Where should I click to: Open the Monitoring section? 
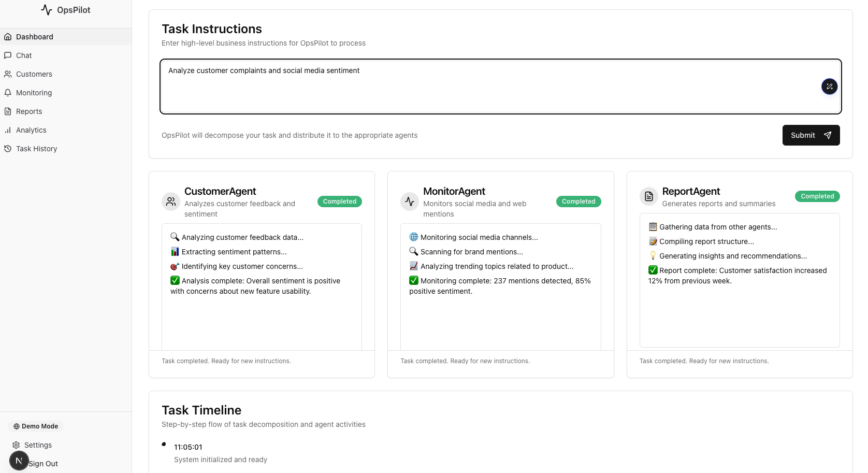(34, 93)
